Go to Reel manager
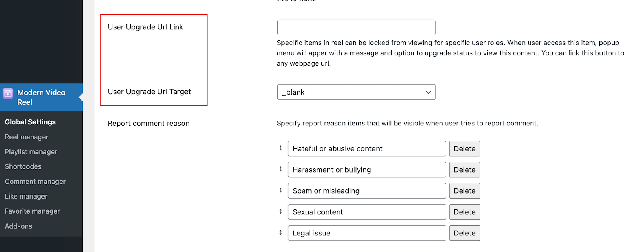644x252 pixels. tap(26, 137)
